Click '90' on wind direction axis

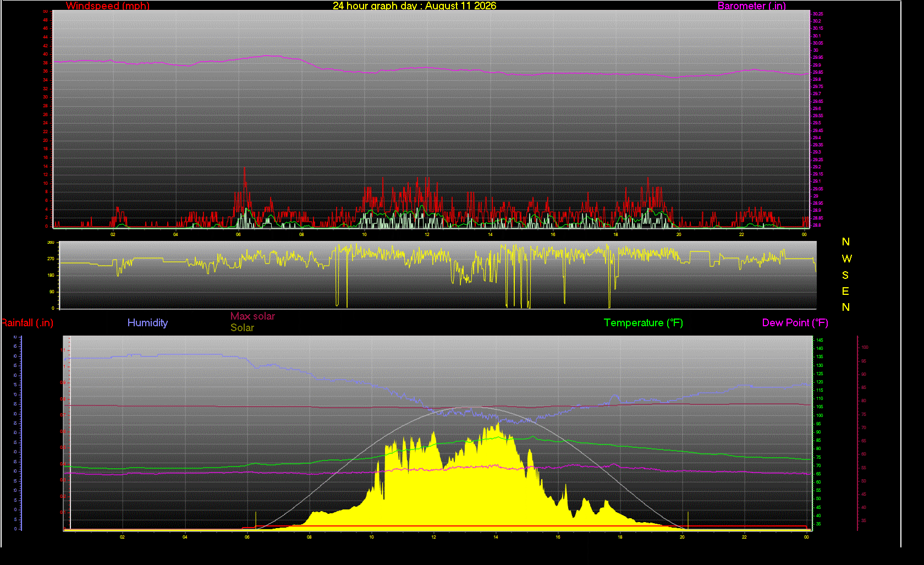coord(52,292)
